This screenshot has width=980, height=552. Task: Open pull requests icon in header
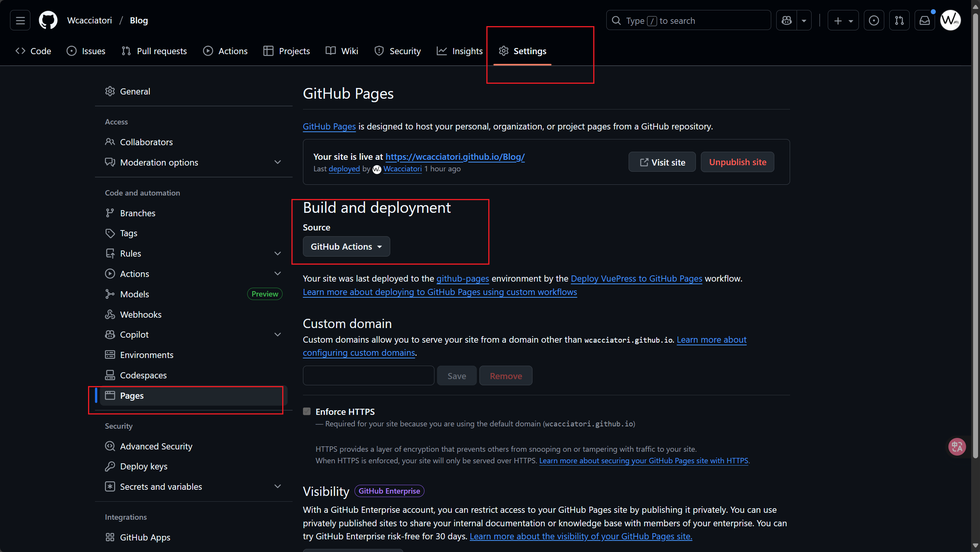pyautogui.click(x=899, y=20)
